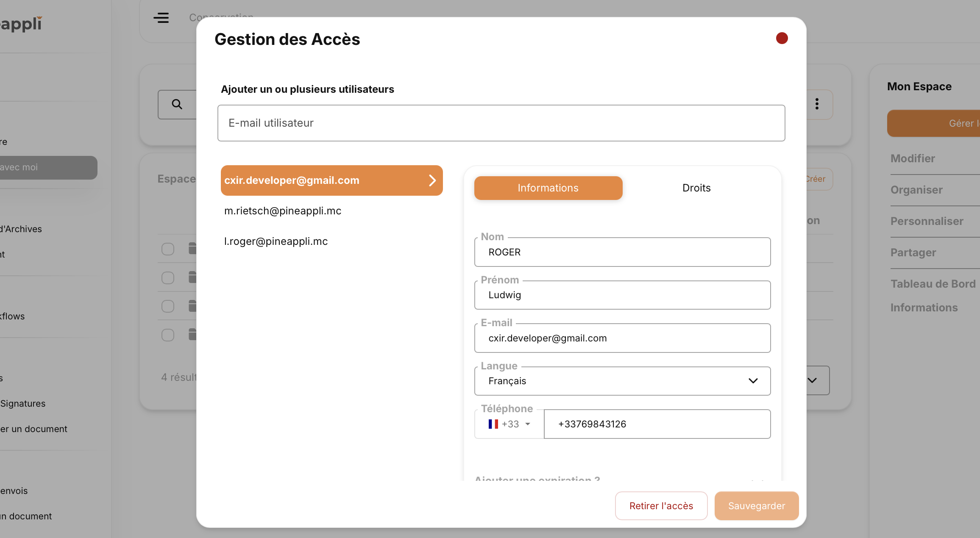Click the Retirer l'accès button
This screenshot has height=538, width=980.
click(x=661, y=505)
